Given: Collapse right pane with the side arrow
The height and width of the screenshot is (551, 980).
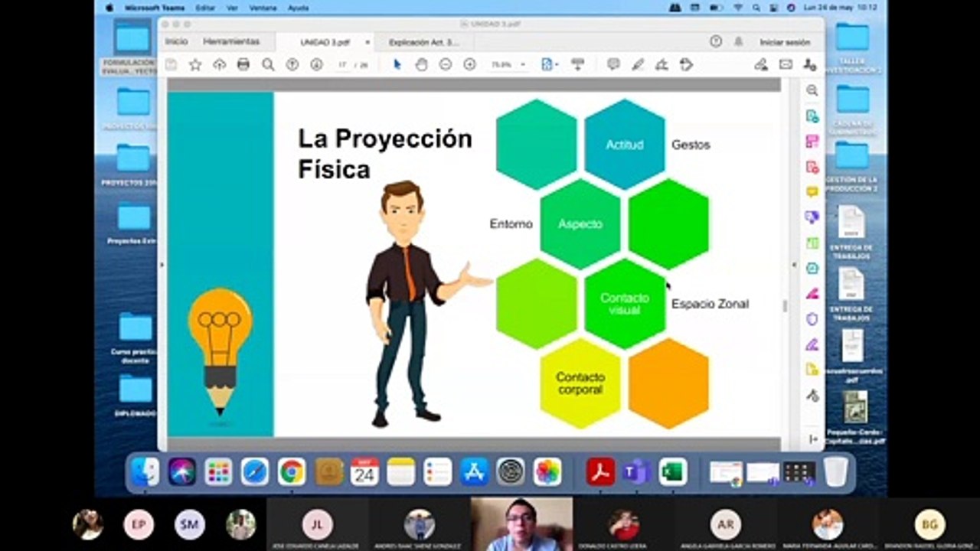Looking at the screenshot, I should (794, 265).
